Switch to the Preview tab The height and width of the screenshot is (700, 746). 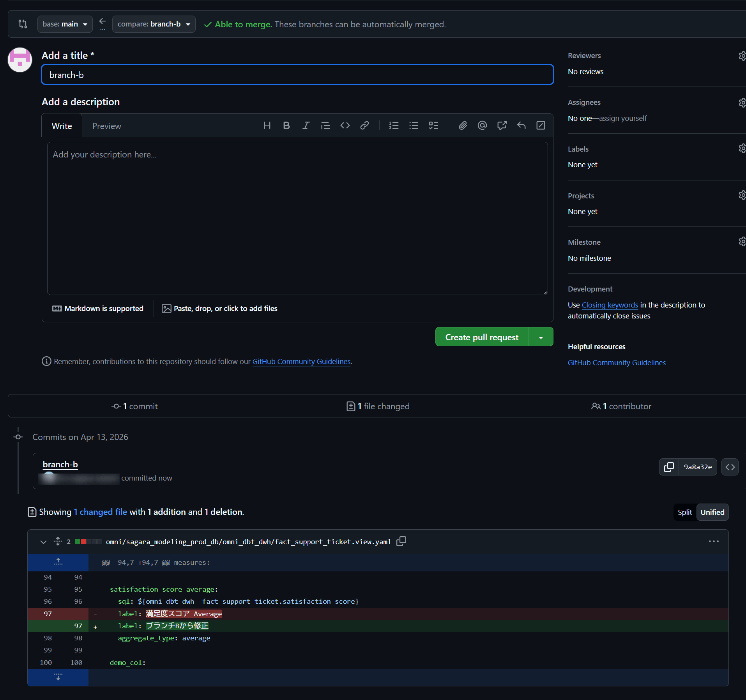tap(106, 126)
